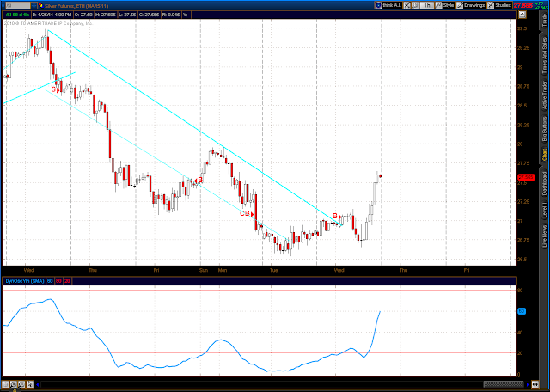This screenshot has width=550, height=392.
Task: Open the Big Buttons sidebar tab
Action: pyautogui.click(x=545, y=128)
